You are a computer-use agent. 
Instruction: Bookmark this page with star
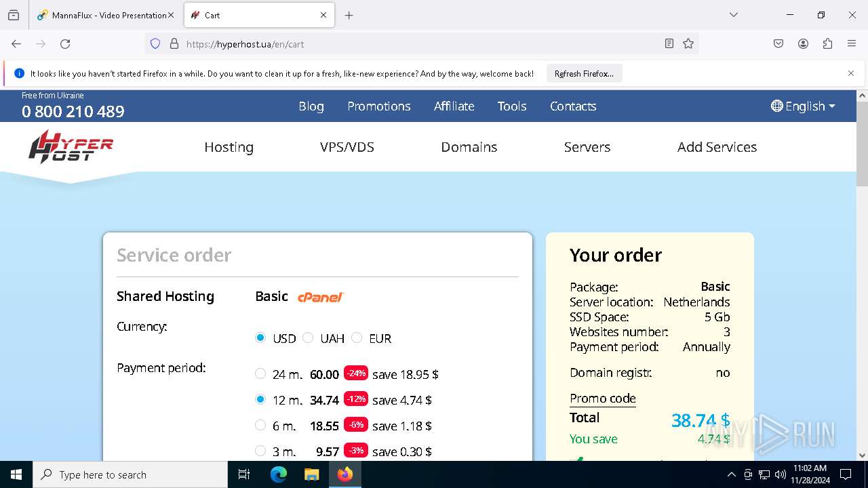click(688, 43)
